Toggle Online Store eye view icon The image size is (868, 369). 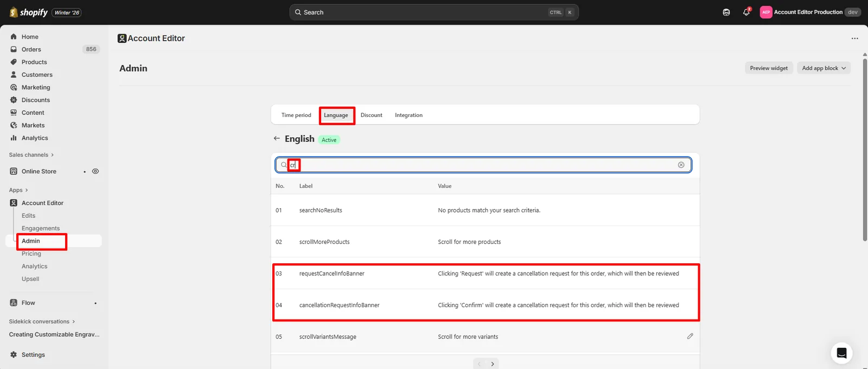point(95,171)
